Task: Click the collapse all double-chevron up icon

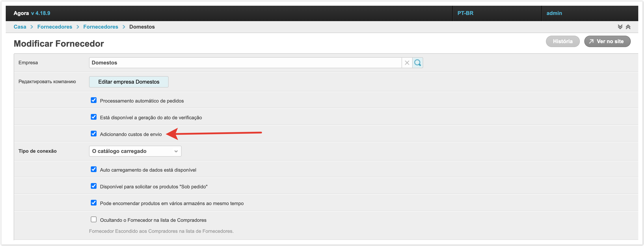Action: [x=628, y=27]
